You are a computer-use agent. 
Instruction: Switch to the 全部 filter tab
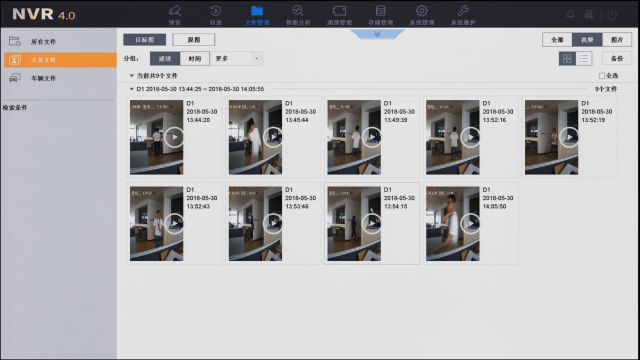(557, 40)
